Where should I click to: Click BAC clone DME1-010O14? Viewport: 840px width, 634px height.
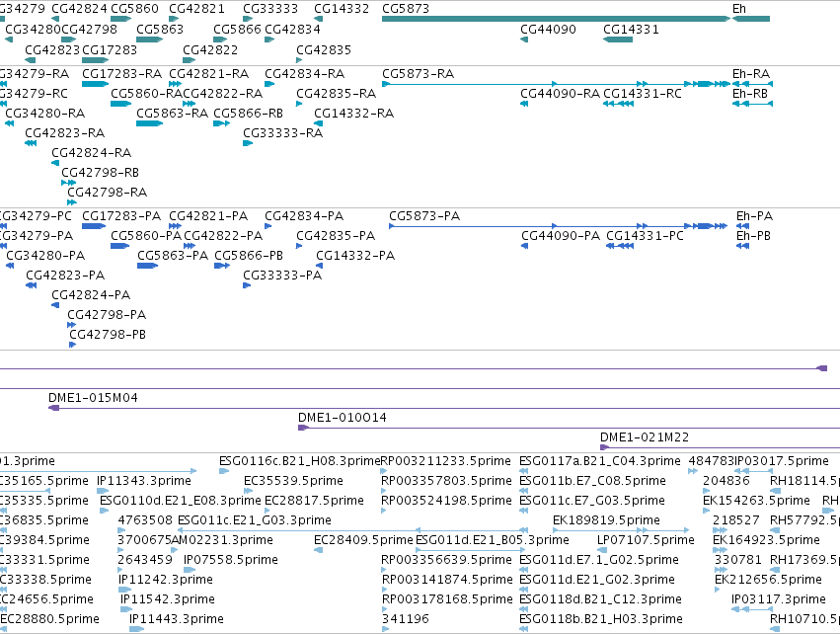pos(569,428)
